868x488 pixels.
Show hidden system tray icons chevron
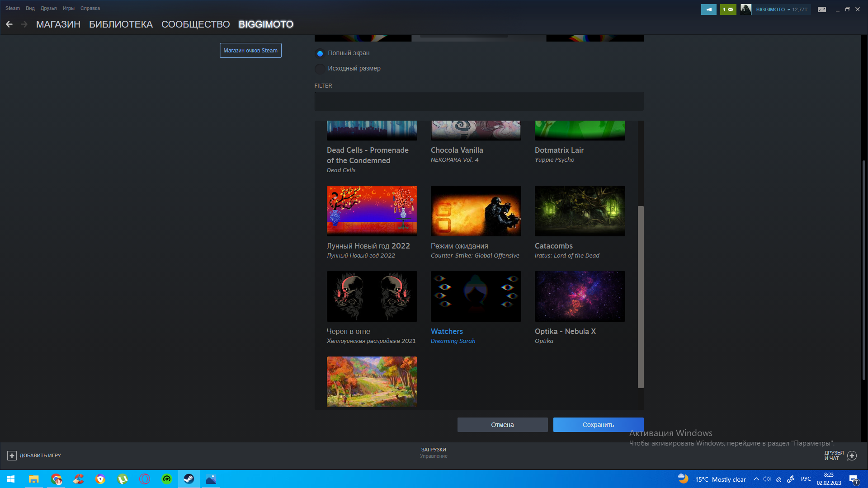point(756,479)
